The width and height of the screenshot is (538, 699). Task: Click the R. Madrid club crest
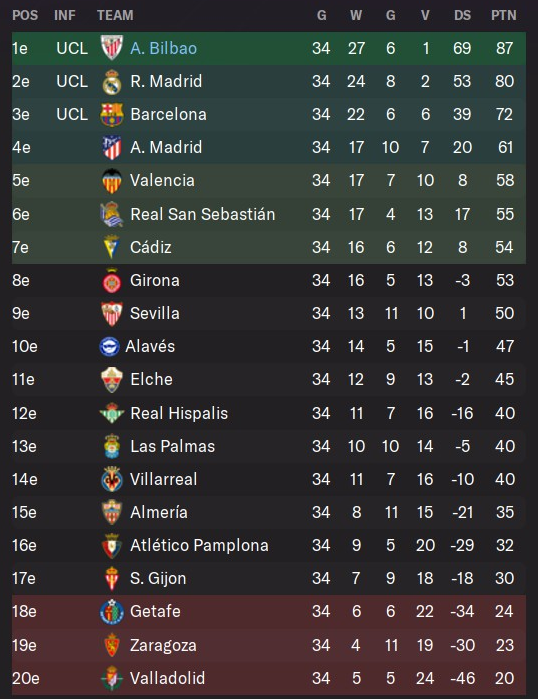click(111, 82)
